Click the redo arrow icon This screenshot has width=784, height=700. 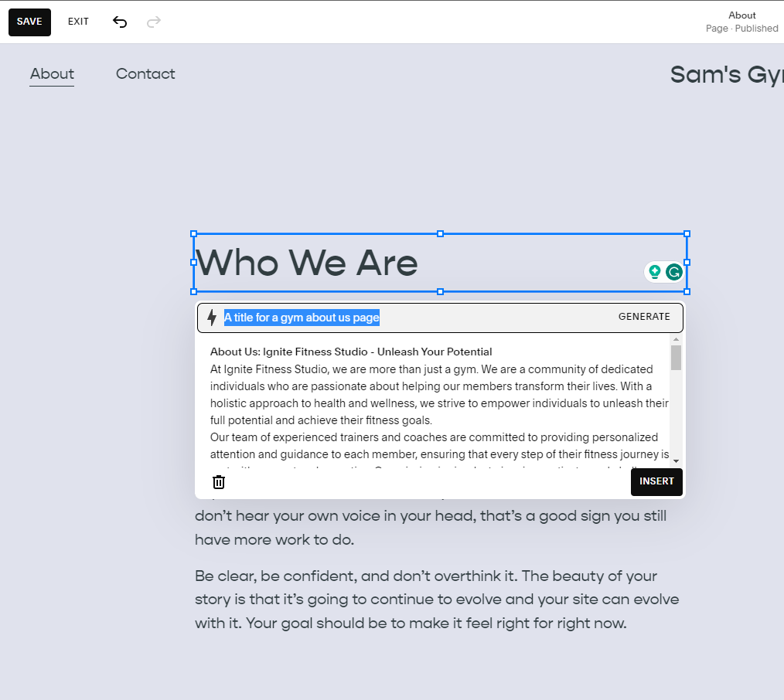[x=154, y=22]
